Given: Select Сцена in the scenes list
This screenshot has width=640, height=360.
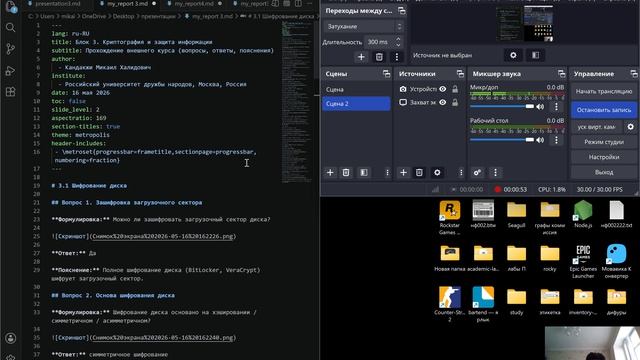Looking at the screenshot, I should click(356, 89).
